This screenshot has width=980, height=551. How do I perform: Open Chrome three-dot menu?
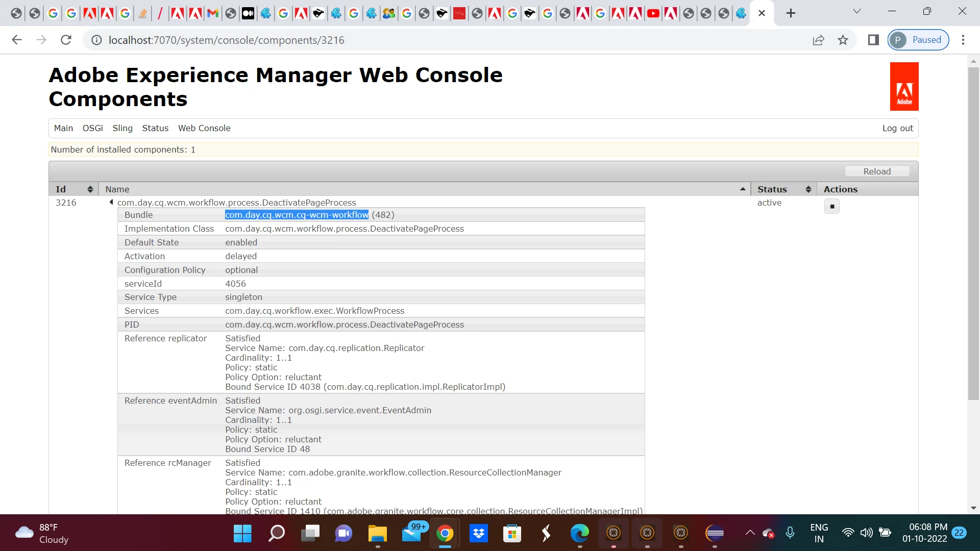click(963, 40)
